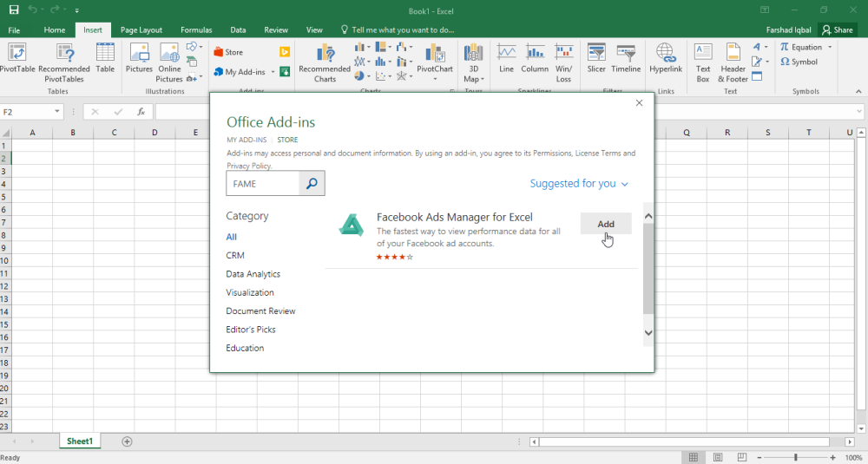
Task: Expand the Name Box dropdown
Action: (x=57, y=112)
